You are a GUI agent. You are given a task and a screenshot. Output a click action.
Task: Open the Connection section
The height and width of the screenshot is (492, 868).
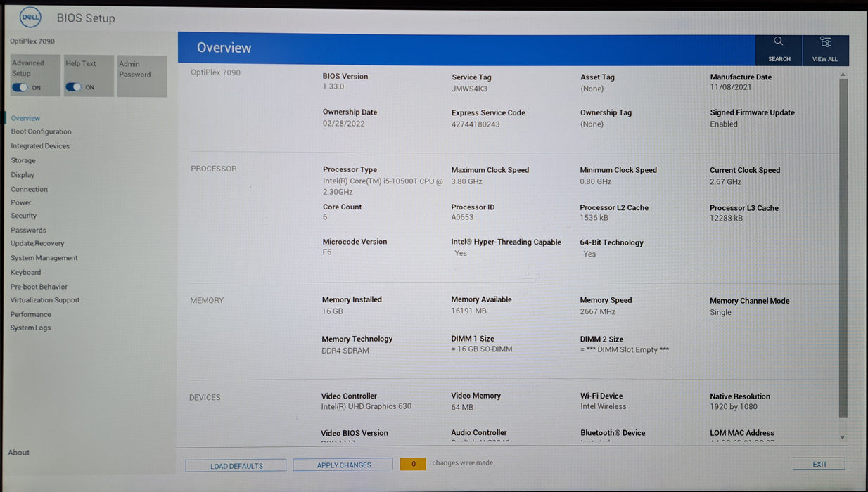tap(29, 189)
